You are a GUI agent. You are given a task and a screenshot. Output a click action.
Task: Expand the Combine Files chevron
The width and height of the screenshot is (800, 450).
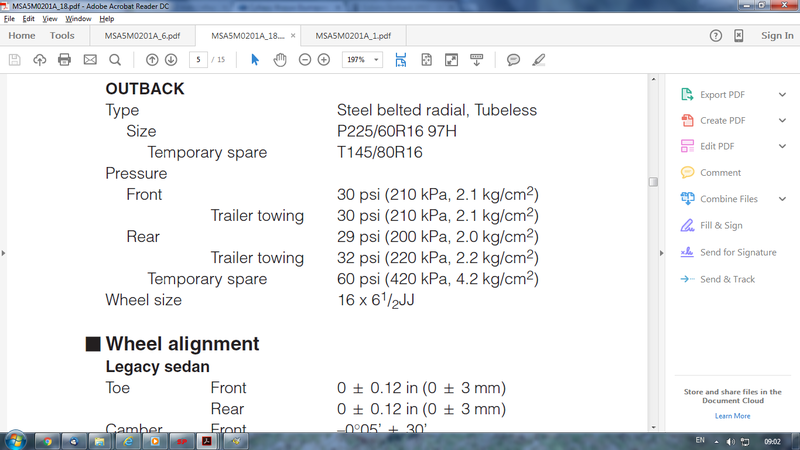(782, 199)
